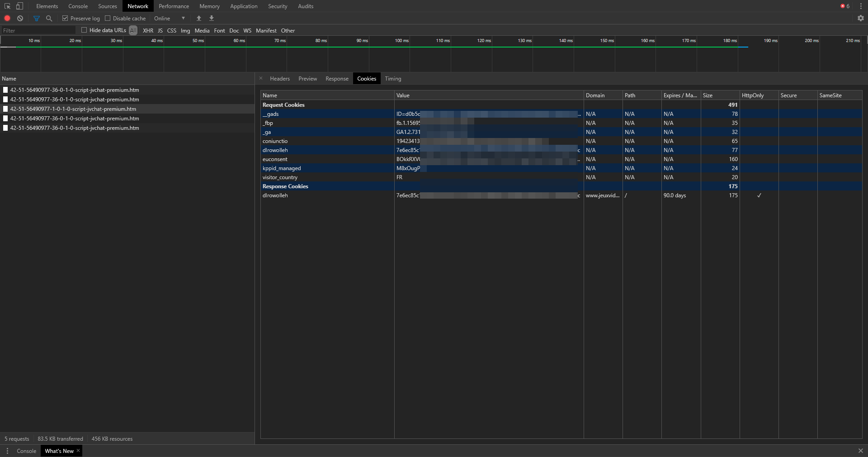Open Network settings gear
868x457 pixels.
pyautogui.click(x=860, y=19)
